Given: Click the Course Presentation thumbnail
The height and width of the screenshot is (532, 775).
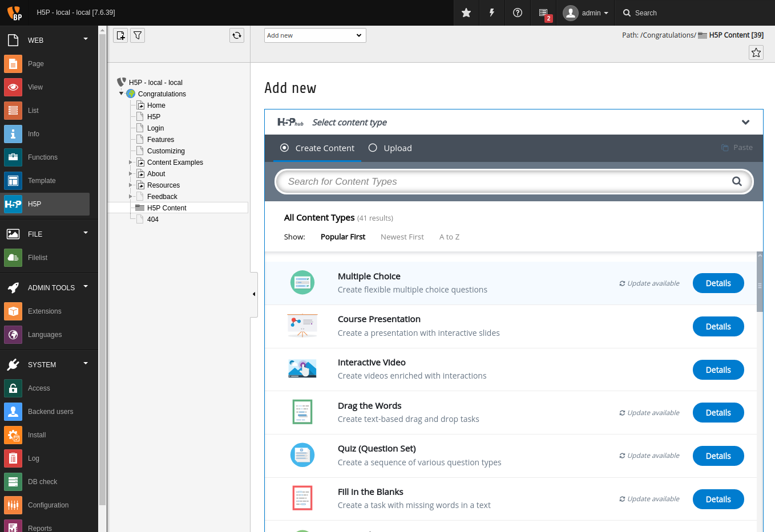Looking at the screenshot, I should 302,326.
